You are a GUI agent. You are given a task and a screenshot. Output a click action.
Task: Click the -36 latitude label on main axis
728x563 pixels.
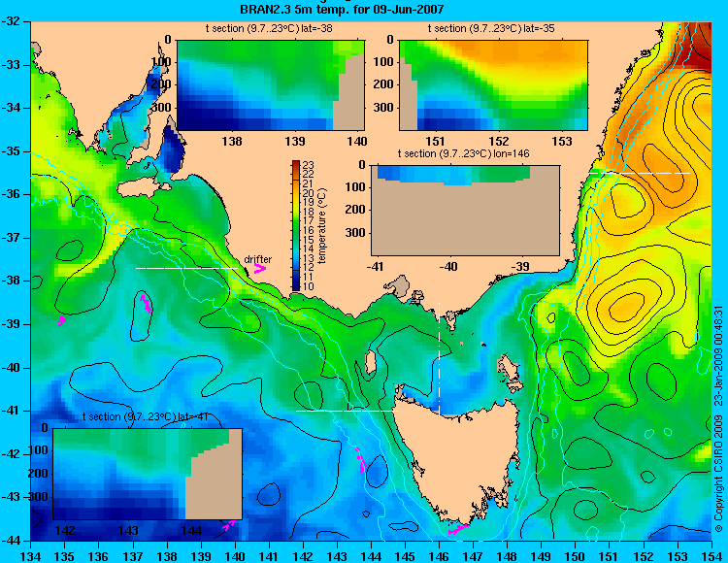pyautogui.click(x=13, y=194)
